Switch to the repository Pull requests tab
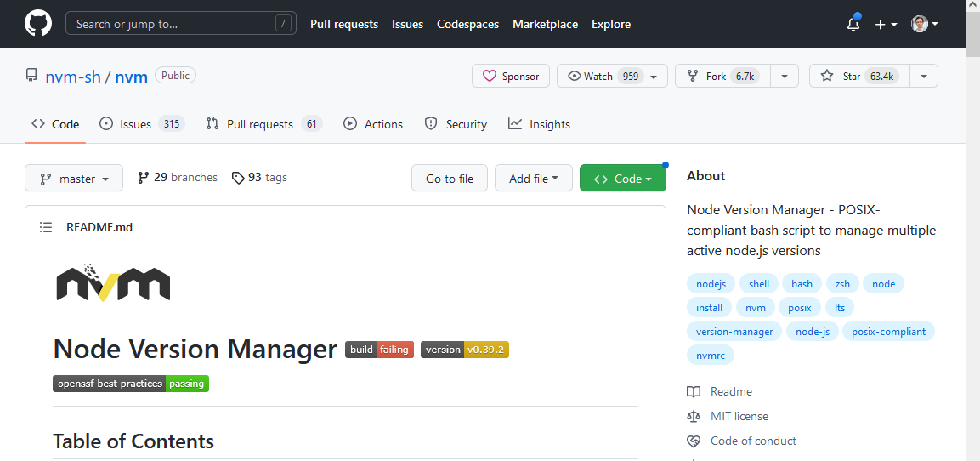 click(263, 124)
